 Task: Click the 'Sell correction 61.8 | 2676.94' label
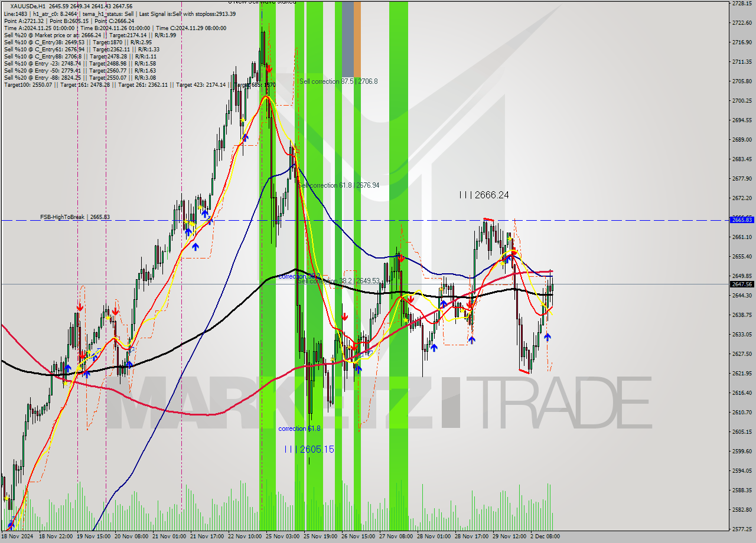[x=338, y=185]
